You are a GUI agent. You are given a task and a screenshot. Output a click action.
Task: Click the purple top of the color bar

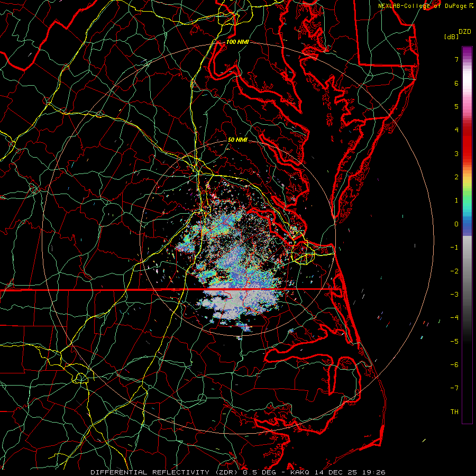[467, 52]
